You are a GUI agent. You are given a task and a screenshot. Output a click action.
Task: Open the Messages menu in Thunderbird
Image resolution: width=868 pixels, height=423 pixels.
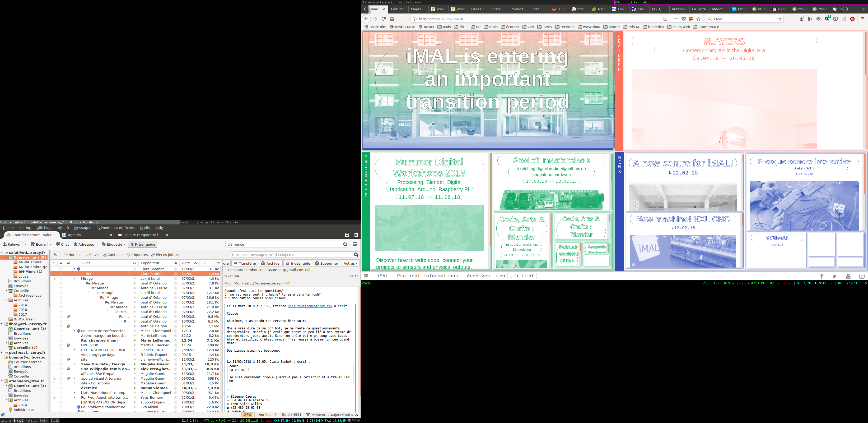(82, 228)
